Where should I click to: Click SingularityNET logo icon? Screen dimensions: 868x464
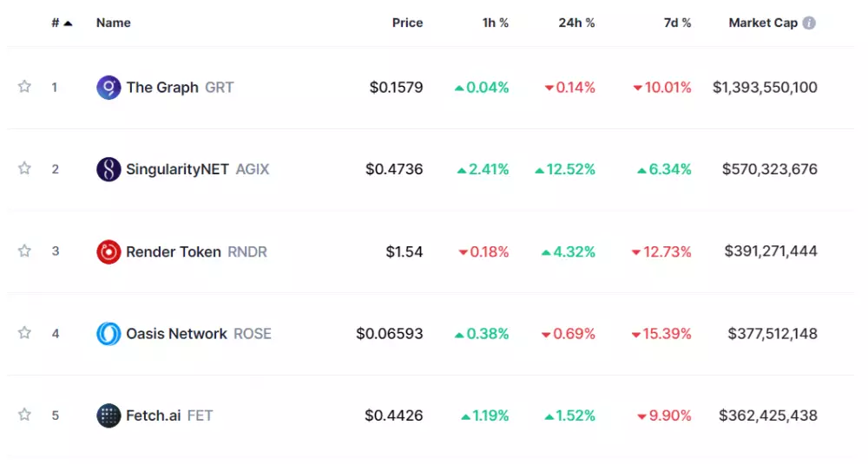108,169
